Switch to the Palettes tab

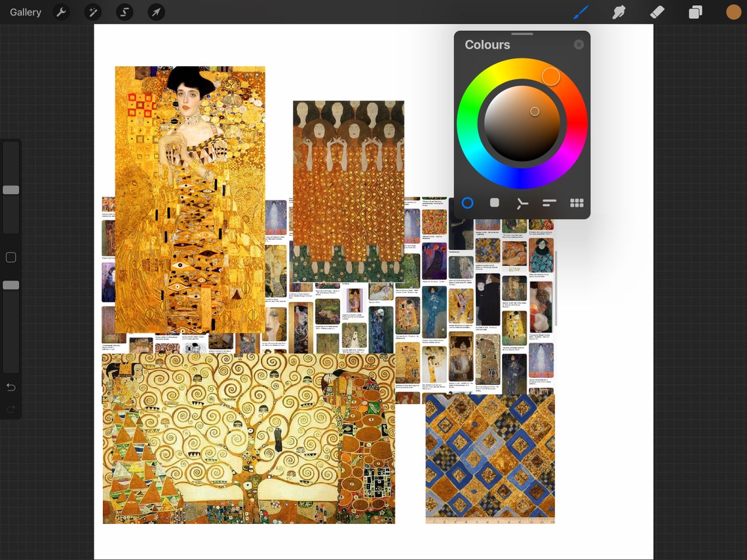576,203
